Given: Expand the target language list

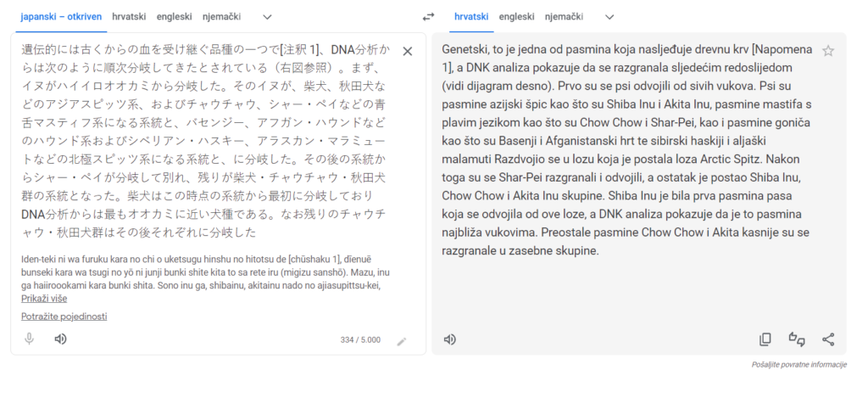Looking at the screenshot, I should 607,16.
